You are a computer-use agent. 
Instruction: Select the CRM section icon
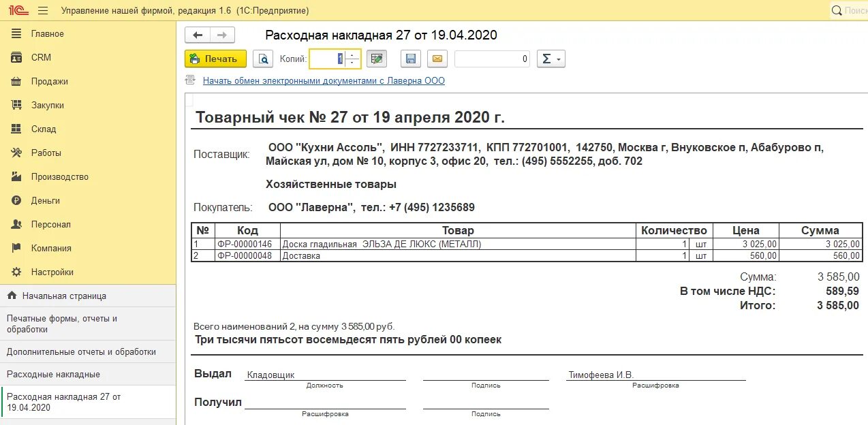(16, 57)
